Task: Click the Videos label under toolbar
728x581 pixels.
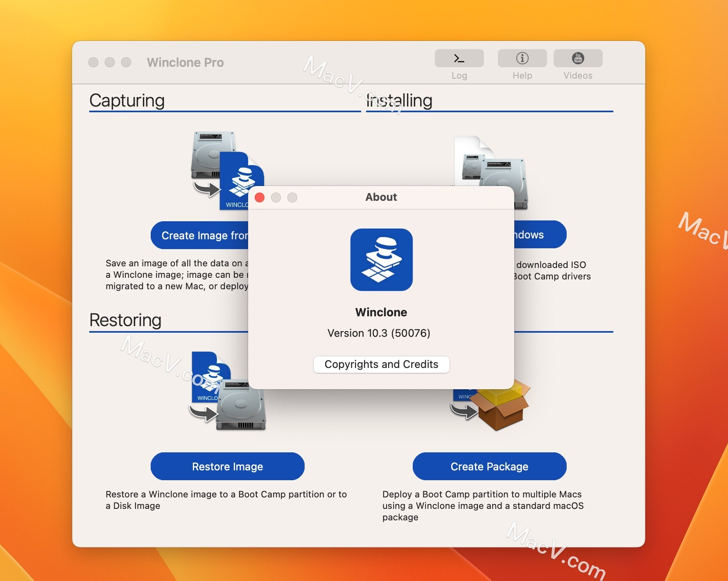Action: [578, 75]
